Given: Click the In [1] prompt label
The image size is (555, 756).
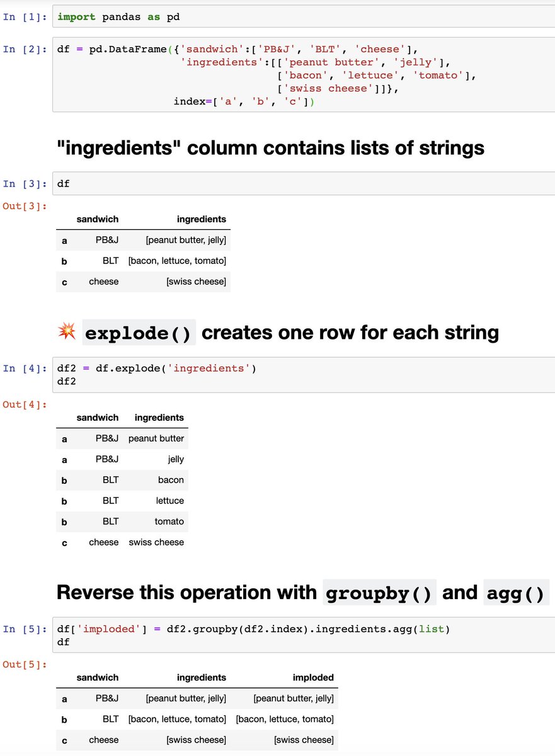Looking at the screenshot, I should [26, 17].
